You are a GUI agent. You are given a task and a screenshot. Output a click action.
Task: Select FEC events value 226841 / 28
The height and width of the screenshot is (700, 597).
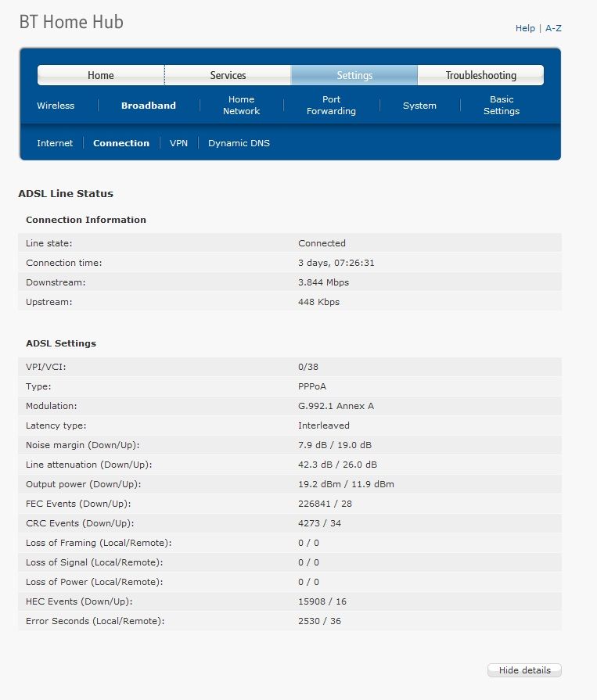(325, 504)
